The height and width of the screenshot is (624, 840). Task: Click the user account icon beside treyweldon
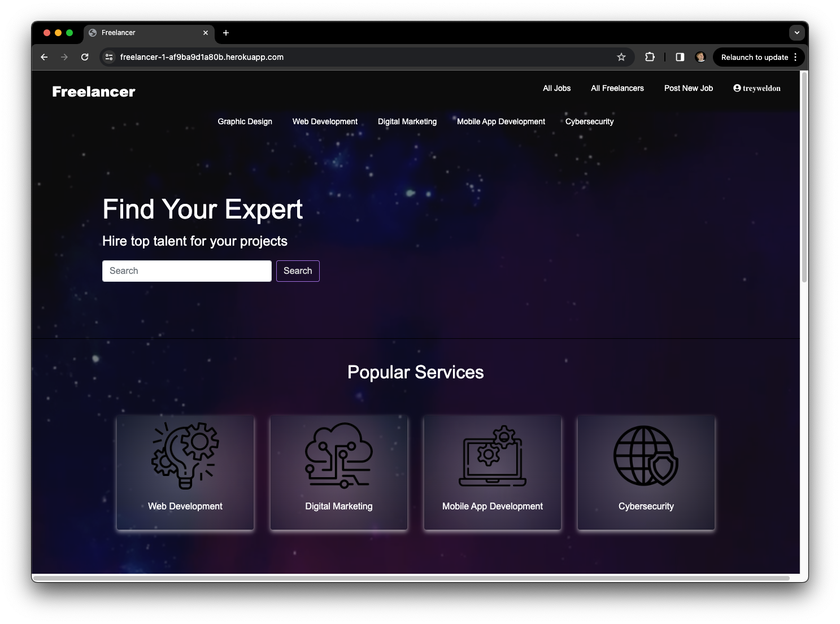737,88
